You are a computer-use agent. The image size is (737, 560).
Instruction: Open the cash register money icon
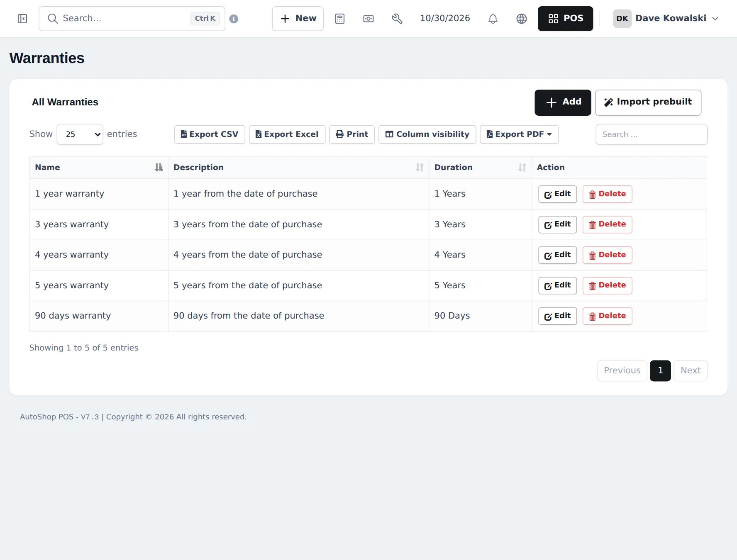pos(368,19)
